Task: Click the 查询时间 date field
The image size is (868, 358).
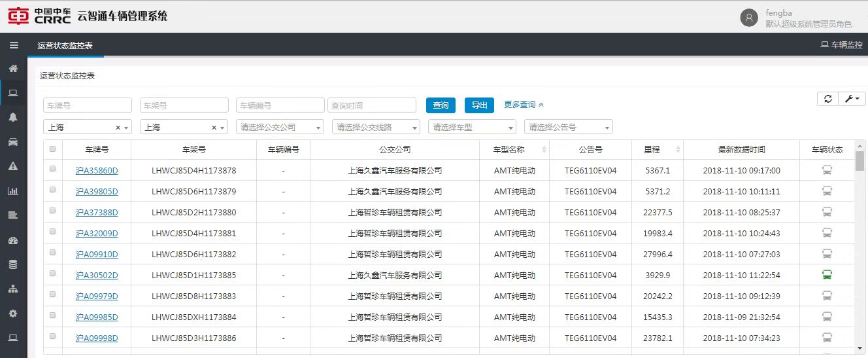Action: 371,105
